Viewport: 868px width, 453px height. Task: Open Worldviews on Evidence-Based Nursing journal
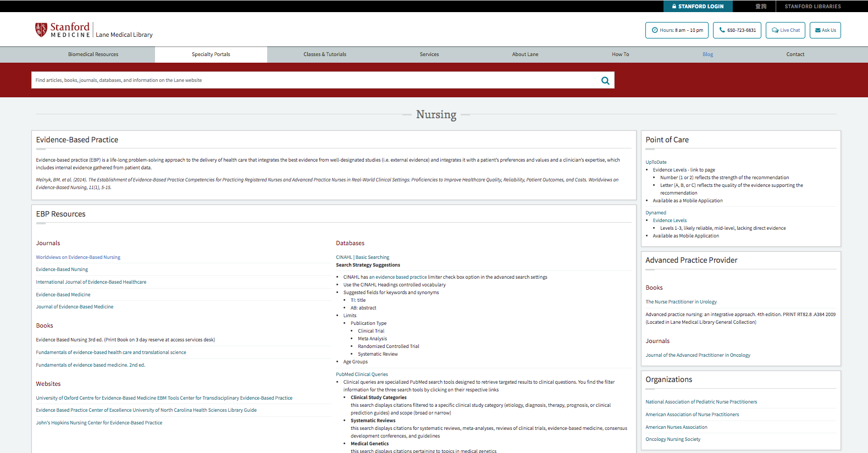(78, 257)
